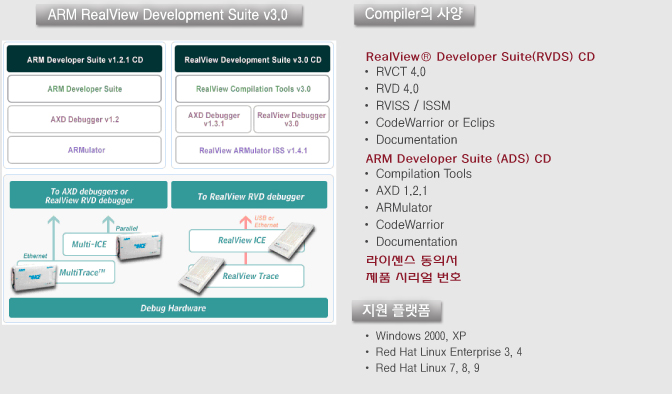Image resolution: width=672 pixels, height=394 pixels.
Task: Select the RealView Development Suite v3.0 CD header
Action: point(252,59)
